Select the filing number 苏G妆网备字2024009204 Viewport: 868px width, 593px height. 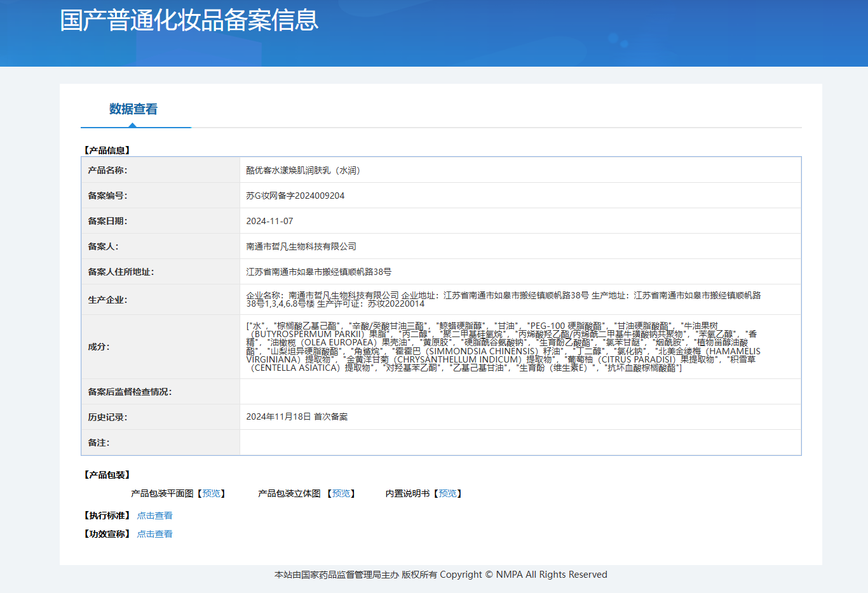295,196
